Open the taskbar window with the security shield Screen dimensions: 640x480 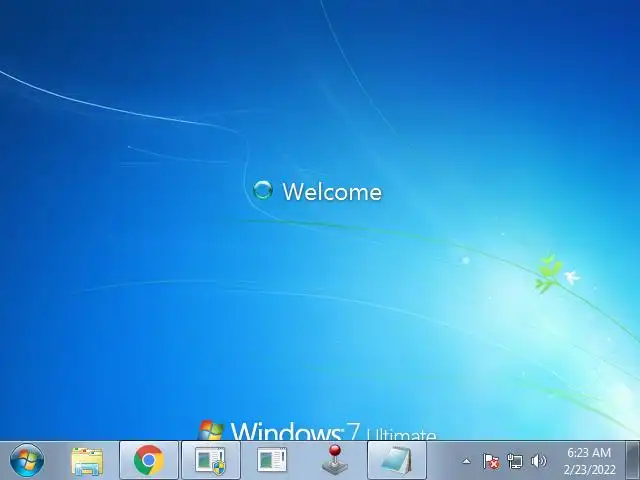click(x=211, y=460)
